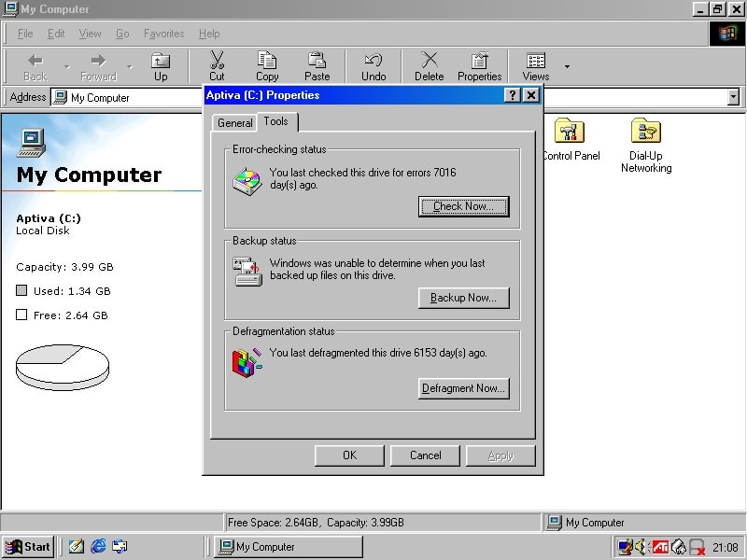The image size is (747, 560).
Task: Click the My Computer taskbar button
Action: [289, 547]
